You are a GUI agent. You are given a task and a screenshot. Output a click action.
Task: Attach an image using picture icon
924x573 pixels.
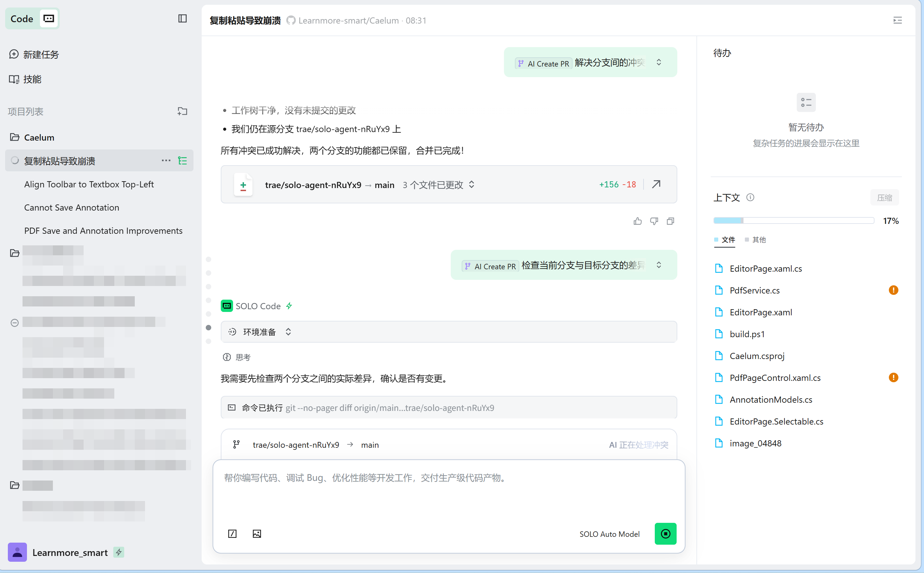[x=257, y=534]
